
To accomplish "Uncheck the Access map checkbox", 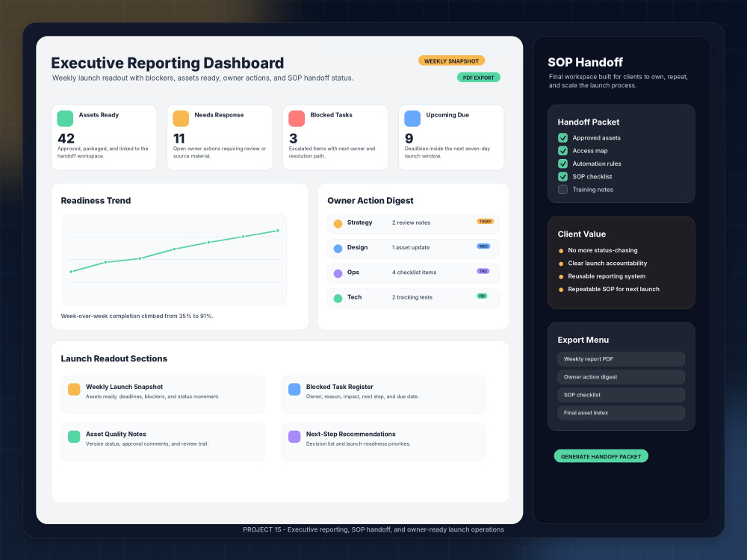I will tap(562, 151).
